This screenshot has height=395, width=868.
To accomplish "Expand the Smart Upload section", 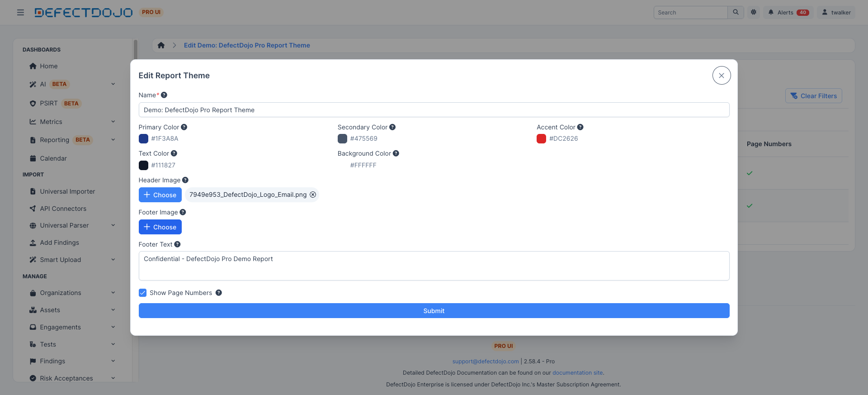I will tap(113, 260).
